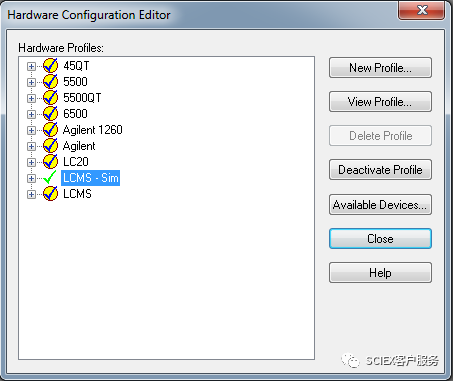Screen dimensions: 453x381
Task: Select the 5500 profile name
Action: pos(75,82)
